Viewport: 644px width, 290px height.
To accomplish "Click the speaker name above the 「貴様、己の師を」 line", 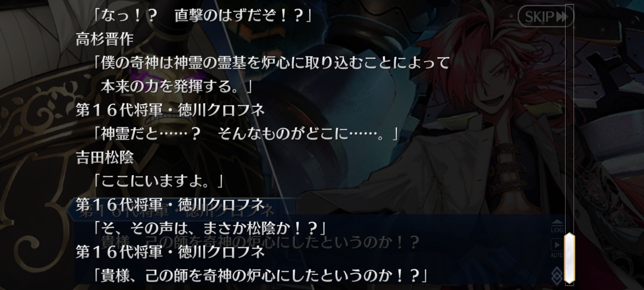I will coord(170,252).
